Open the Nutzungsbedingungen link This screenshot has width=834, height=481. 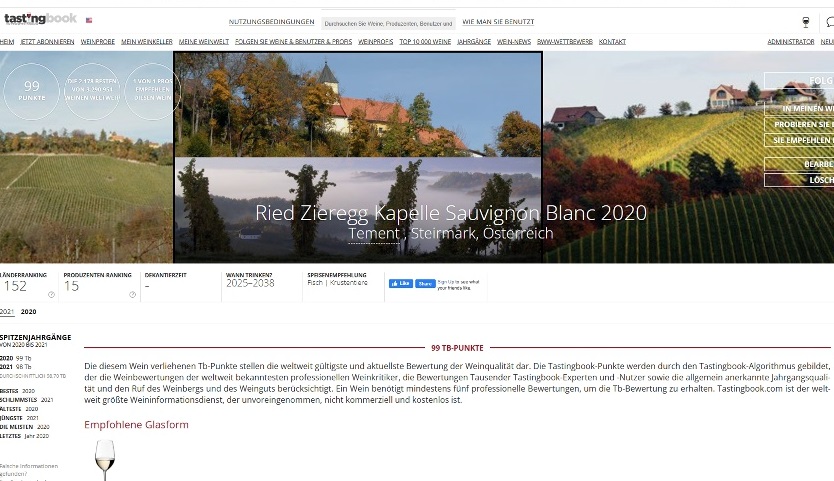pyautogui.click(x=271, y=22)
